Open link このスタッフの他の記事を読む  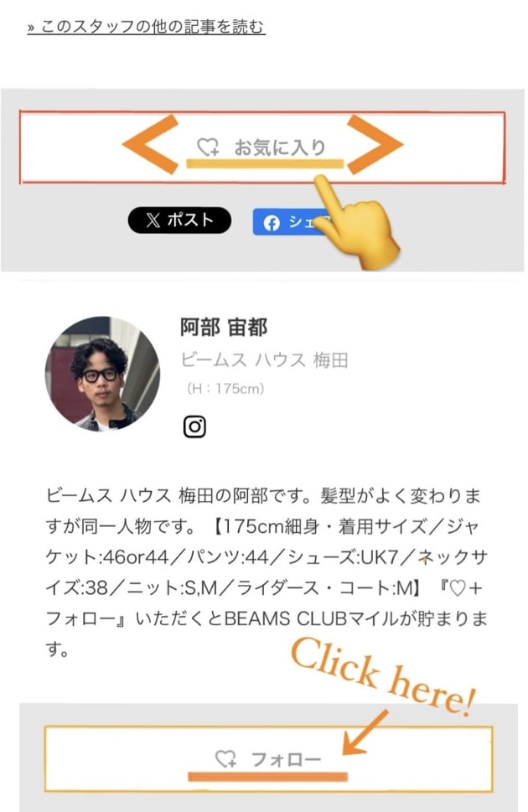pos(147,27)
